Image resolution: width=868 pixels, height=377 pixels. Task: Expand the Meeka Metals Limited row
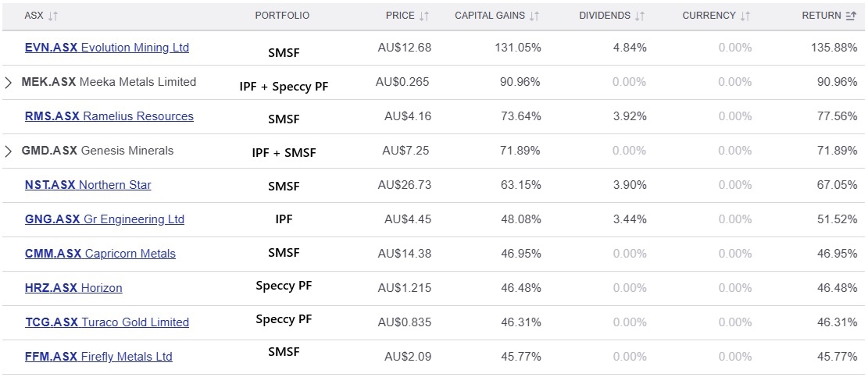coord(9,83)
